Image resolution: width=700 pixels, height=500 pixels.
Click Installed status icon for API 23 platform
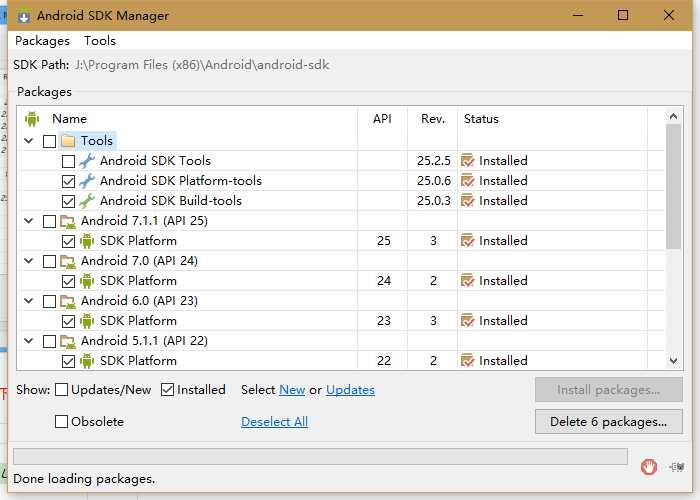[x=467, y=321]
